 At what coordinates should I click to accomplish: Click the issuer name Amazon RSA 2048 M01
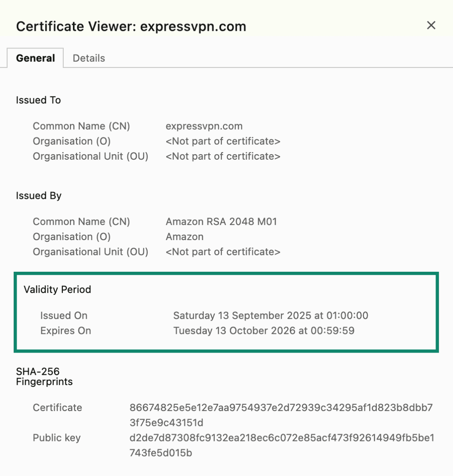(222, 222)
